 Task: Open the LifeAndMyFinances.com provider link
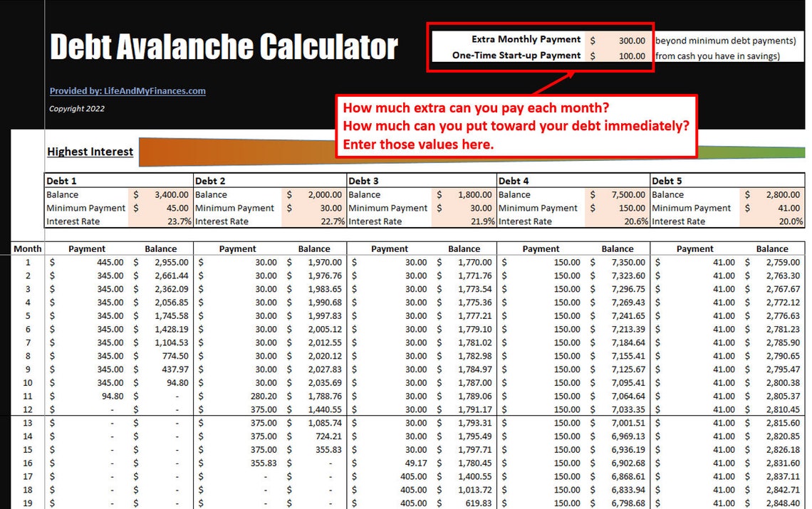click(127, 90)
